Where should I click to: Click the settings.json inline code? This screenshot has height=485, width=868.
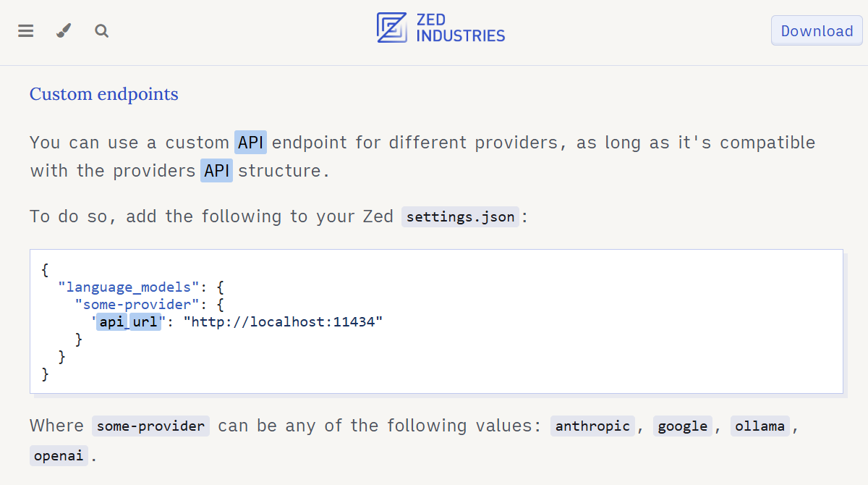click(460, 216)
